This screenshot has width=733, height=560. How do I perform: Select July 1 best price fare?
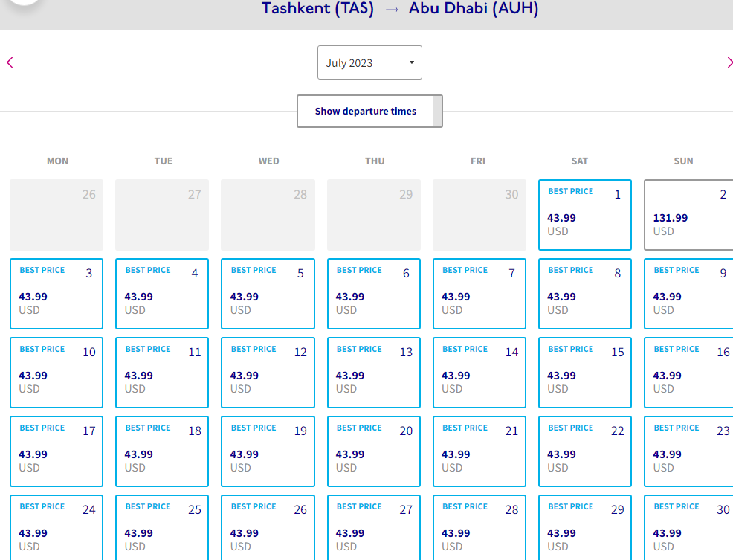pyautogui.click(x=585, y=215)
